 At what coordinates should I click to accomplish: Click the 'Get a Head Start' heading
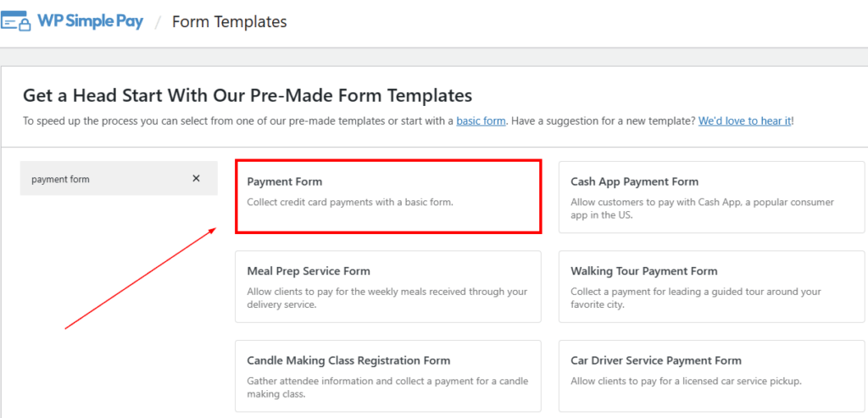tap(247, 95)
